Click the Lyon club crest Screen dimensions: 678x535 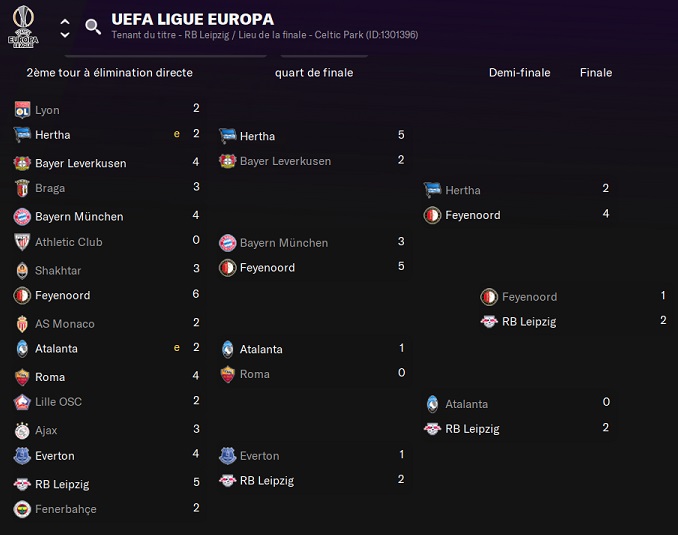(x=22, y=110)
